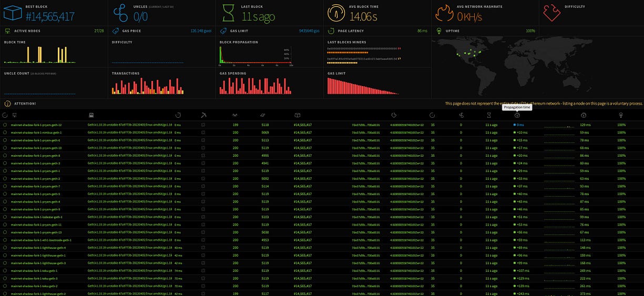Click the Gas Spending bar chart

tap(255, 86)
